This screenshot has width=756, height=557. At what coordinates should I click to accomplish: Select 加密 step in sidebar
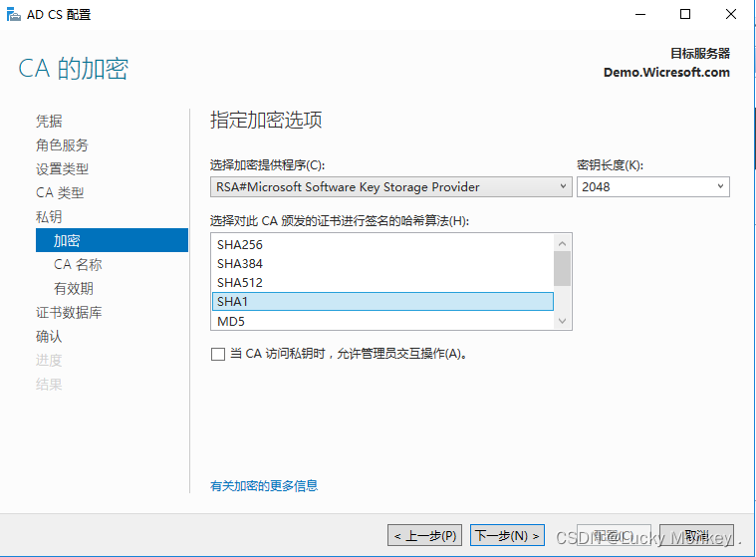click(x=112, y=240)
